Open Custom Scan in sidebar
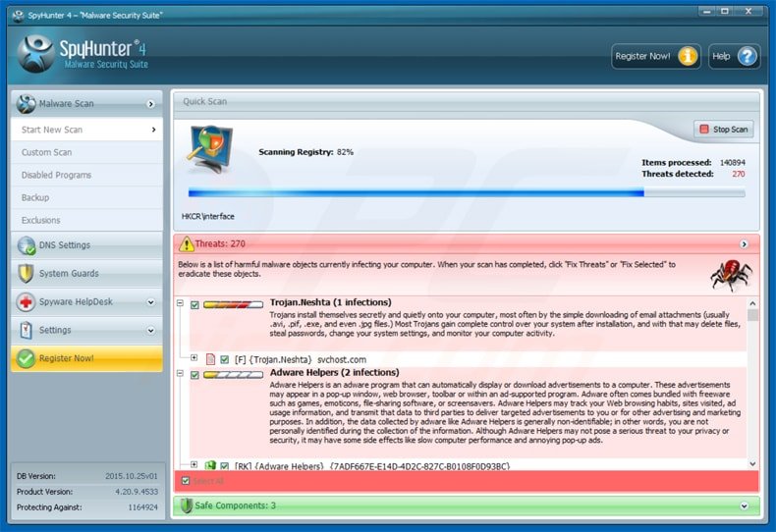Image resolution: width=776 pixels, height=532 pixels. coord(87,152)
